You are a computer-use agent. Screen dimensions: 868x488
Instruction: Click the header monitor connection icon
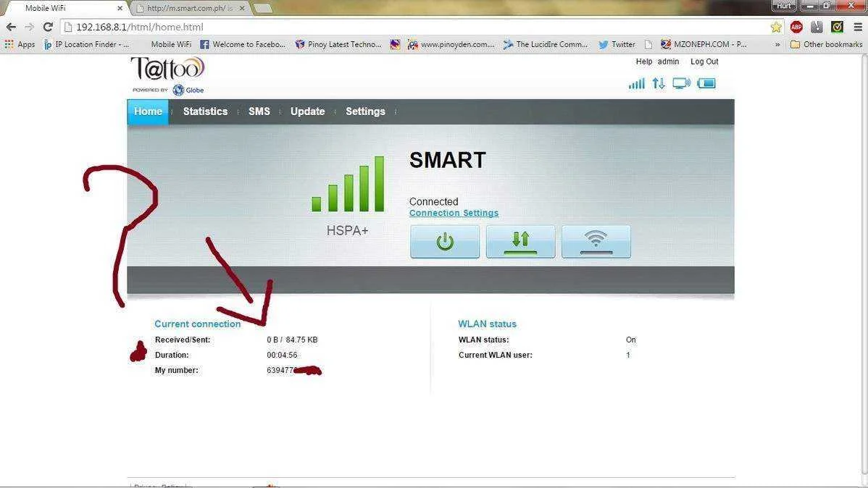(681, 83)
